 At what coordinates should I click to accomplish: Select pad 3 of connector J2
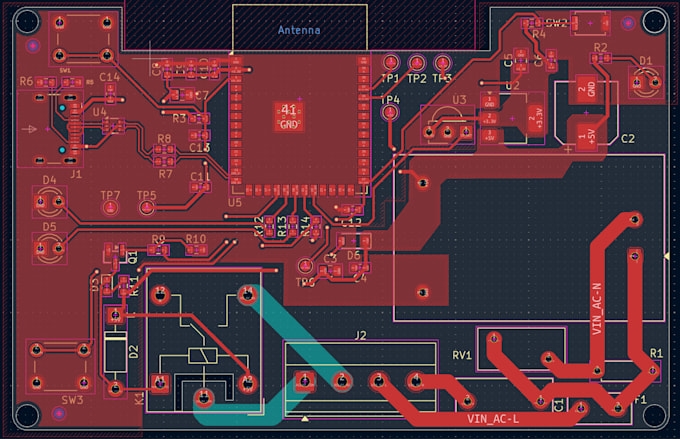coord(379,381)
